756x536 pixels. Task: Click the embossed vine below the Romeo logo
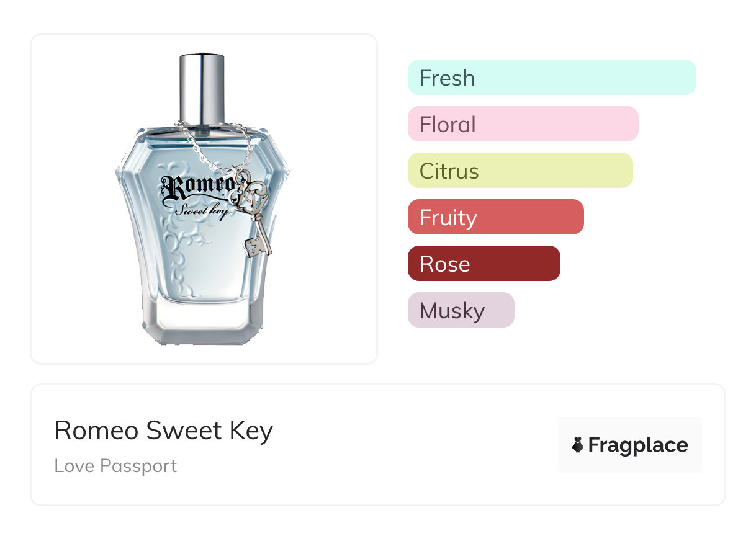coord(186,242)
